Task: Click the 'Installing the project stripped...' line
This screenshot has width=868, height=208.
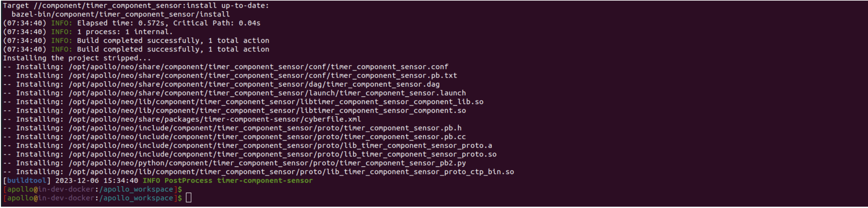Action: pos(77,58)
